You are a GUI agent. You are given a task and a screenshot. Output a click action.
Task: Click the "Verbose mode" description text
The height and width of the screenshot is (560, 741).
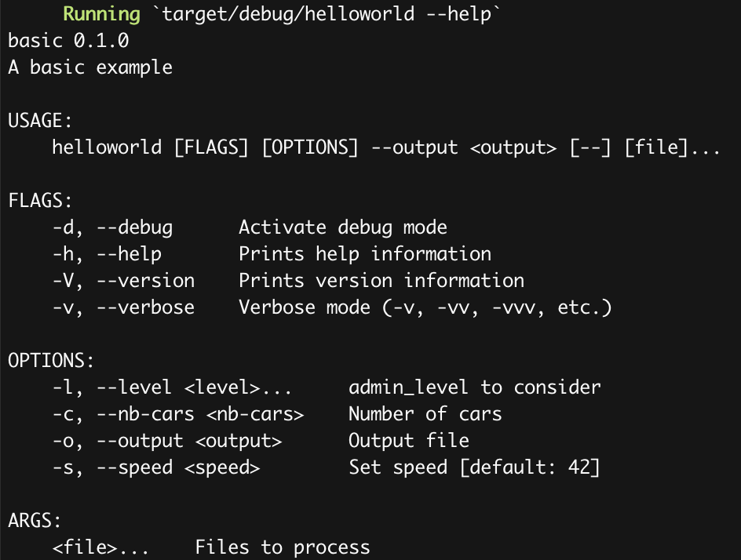coord(305,307)
